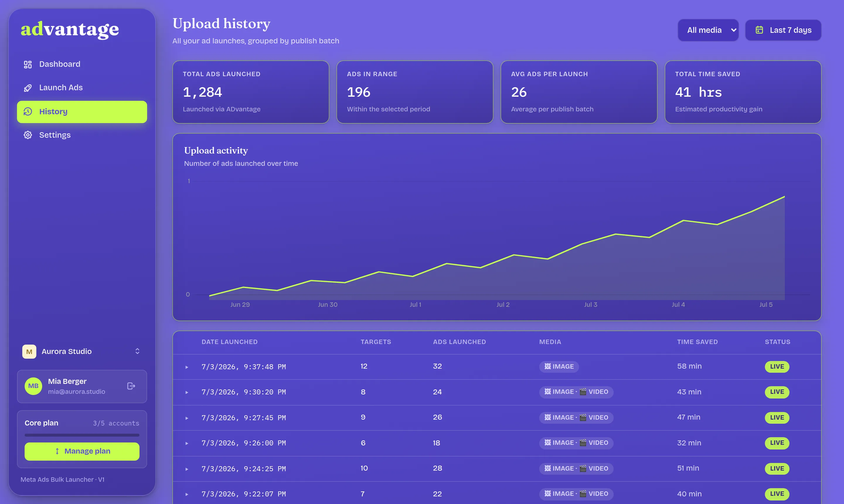Click IMAGE · VIDEO badge in the 9:26:00 PM row
This screenshot has width=844, height=504.
tap(576, 443)
